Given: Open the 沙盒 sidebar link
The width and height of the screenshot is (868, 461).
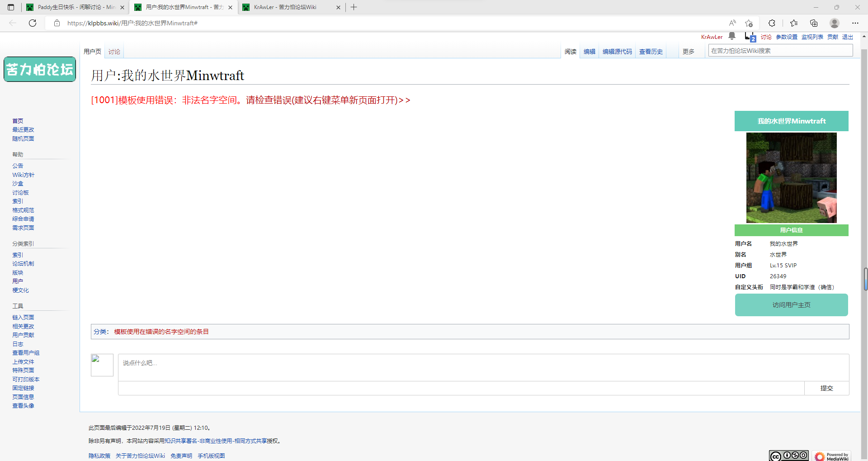Looking at the screenshot, I should 18,184.
